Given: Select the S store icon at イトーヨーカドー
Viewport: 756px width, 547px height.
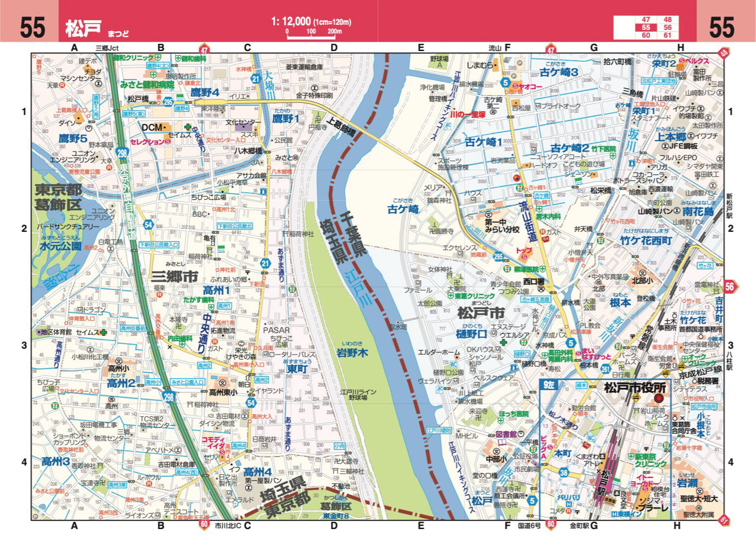Looking at the screenshot, I should pos(645,488).
